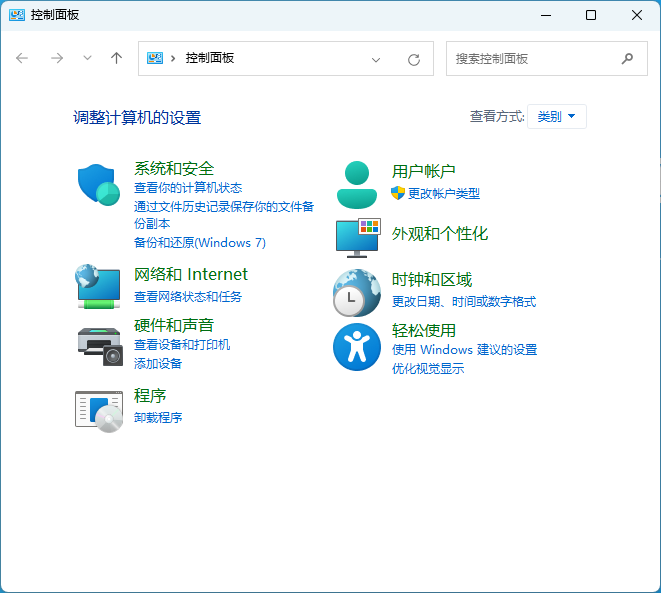661x593 pixels.
Task: Click 控制面板 in the address bar
Action: [x=210, y=58]
